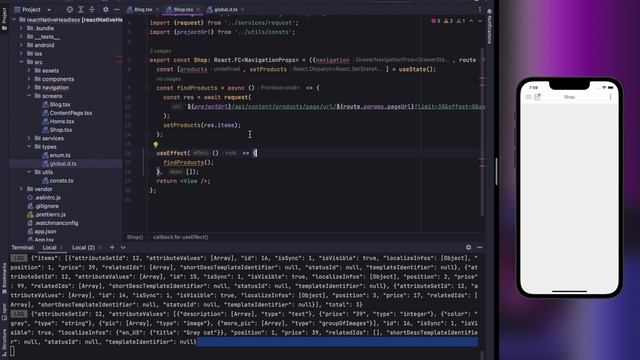The height and width of the screenshot is (360, 640).
Task: Close the Blog.tsx editor tab
Action: click(157, 9)
